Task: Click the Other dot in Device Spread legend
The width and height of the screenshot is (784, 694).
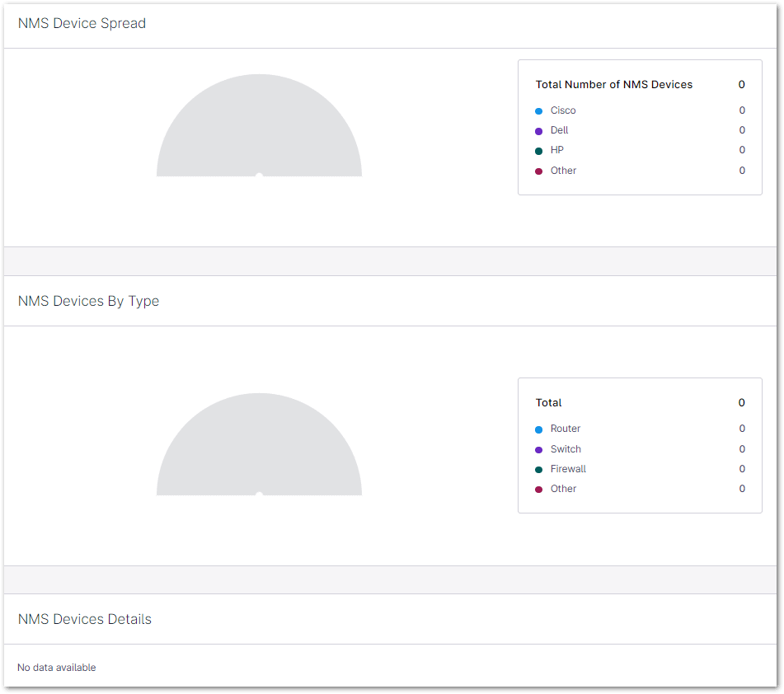Action: [538, 171]
